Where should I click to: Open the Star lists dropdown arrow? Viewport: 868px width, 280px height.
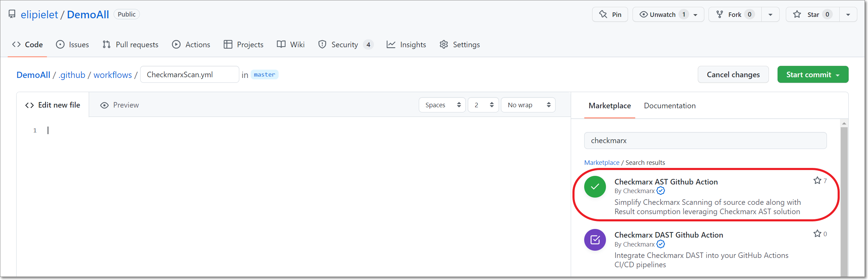click(x=848, y=14)
